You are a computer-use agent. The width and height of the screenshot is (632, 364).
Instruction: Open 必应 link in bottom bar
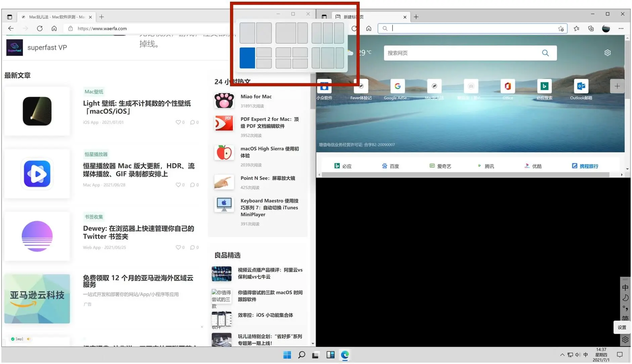(x=343, y=166)
